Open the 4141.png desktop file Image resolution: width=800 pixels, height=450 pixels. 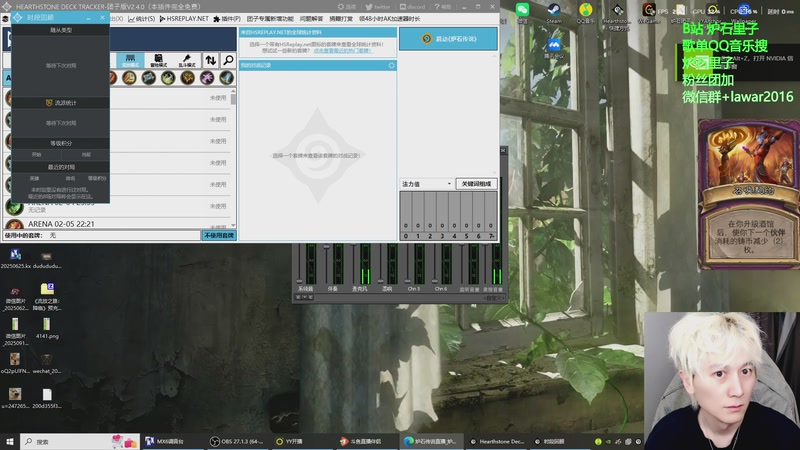tap(47, 328)
